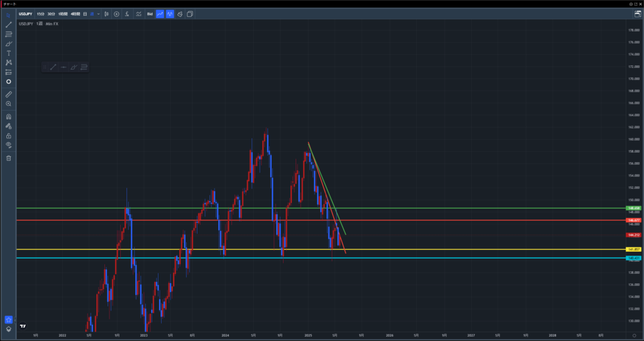Select the weekly 週 timeframe
644x341 pixels.
click(x=92, y=14)
